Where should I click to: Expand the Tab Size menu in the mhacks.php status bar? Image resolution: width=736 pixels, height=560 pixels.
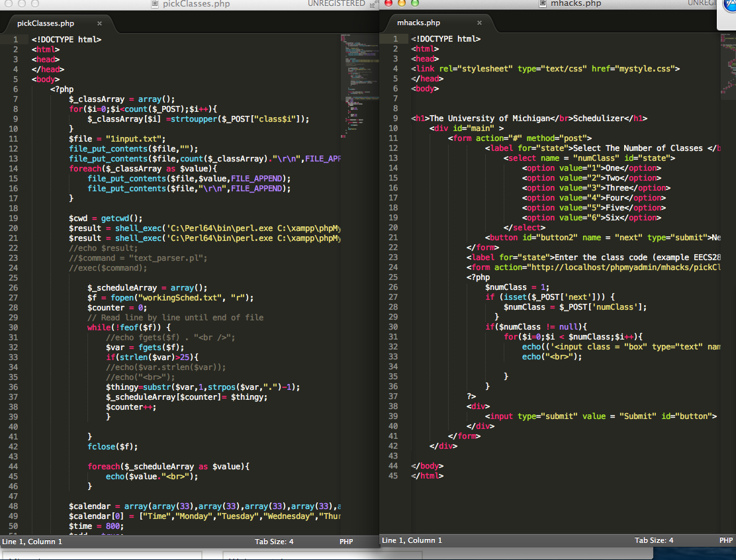654,540
